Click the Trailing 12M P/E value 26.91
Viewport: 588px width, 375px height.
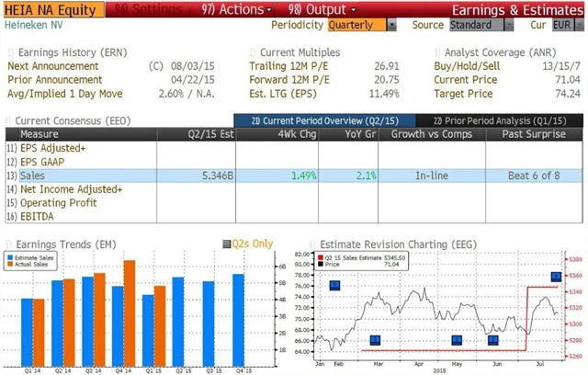387,66
